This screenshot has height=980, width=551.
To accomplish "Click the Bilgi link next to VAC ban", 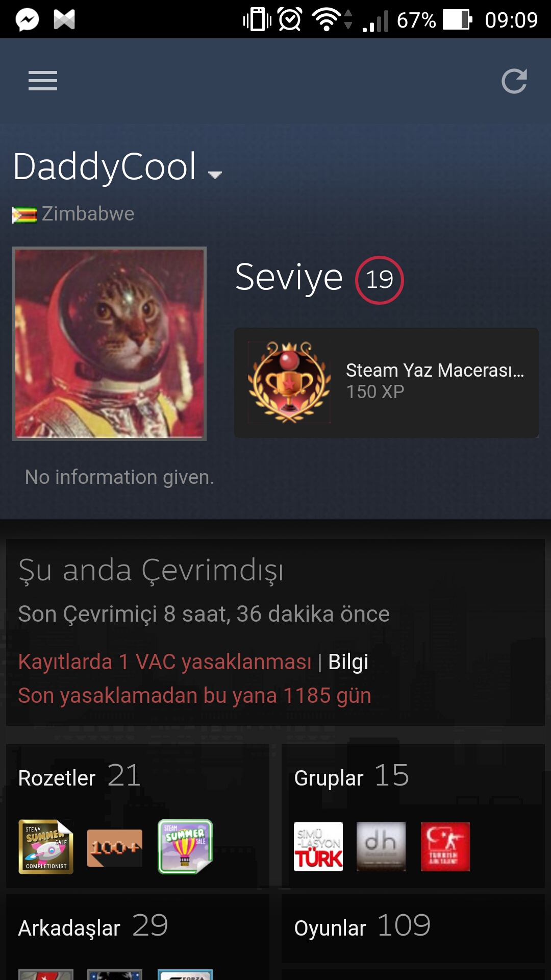I will (x=348, y=662).
